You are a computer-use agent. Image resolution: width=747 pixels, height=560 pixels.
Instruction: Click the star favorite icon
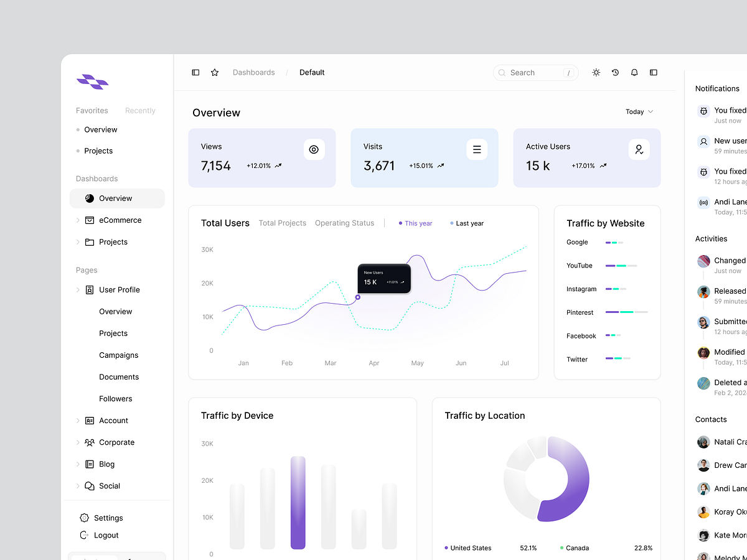tap(215, 73)
